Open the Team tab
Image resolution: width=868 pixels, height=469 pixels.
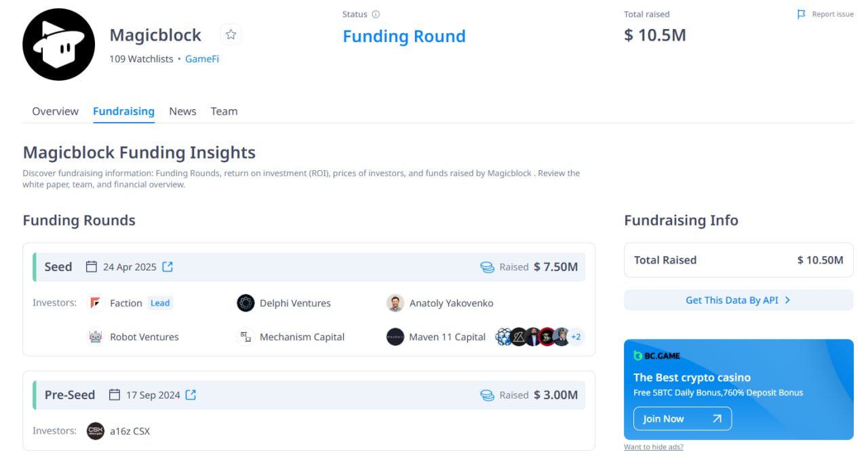pos(224,111)
